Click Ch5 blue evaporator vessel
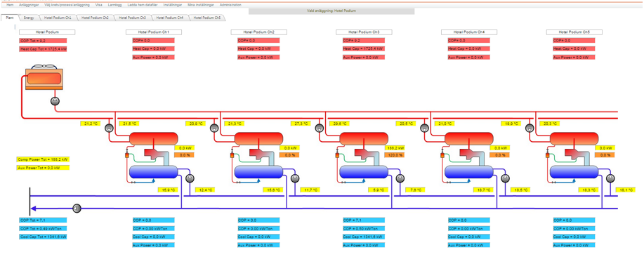This screenshot has height=257, width=644. 574,171
